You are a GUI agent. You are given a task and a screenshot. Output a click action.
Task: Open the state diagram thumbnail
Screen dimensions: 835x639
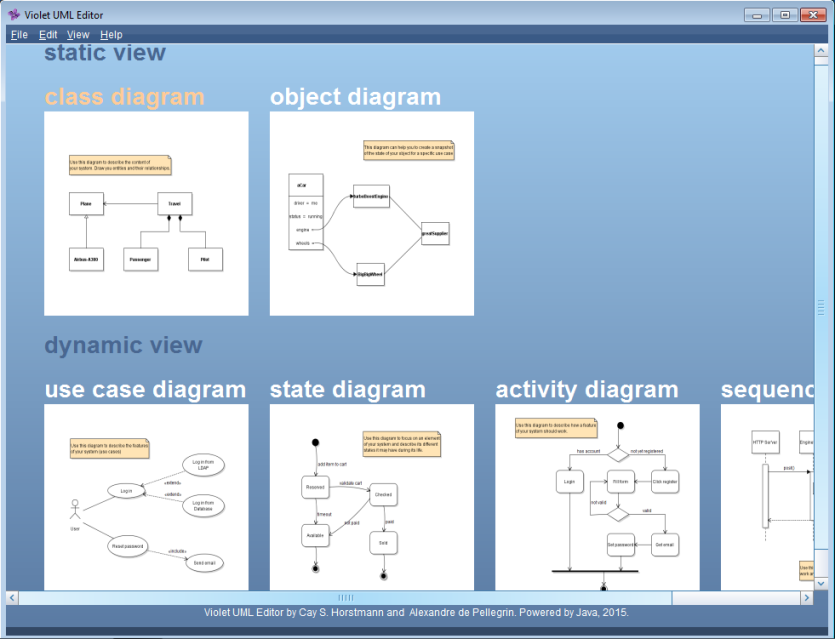pyautogui.click(x=372, y=497)
